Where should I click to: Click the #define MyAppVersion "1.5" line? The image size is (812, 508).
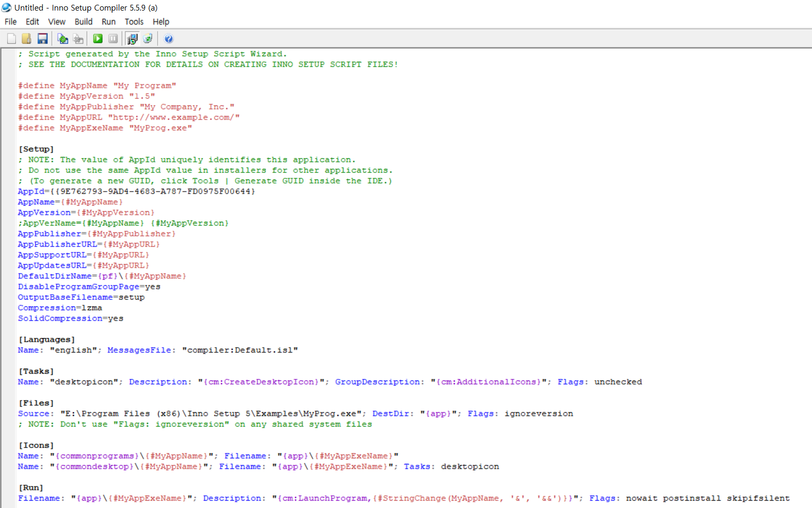[87, 96]
